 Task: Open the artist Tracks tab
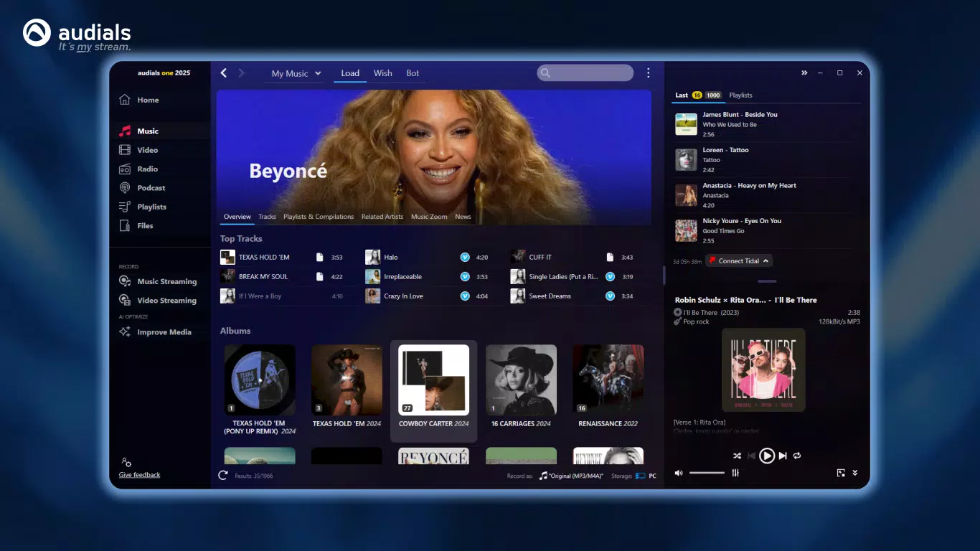pos(267,217)
